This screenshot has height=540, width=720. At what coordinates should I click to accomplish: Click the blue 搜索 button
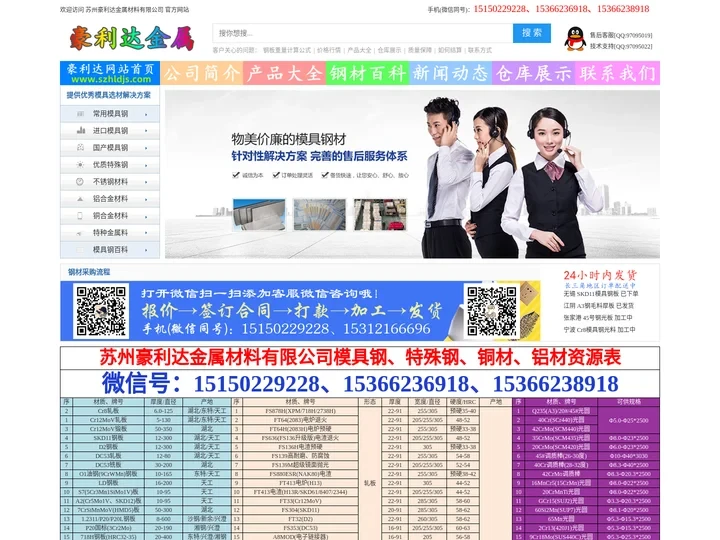click(532, 33)
